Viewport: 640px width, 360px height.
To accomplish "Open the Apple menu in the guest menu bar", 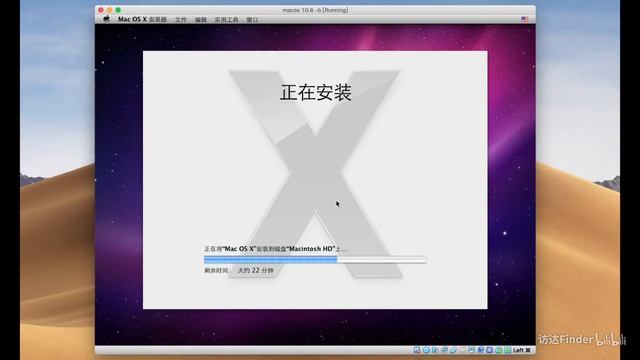I will [x=107, y=19].
